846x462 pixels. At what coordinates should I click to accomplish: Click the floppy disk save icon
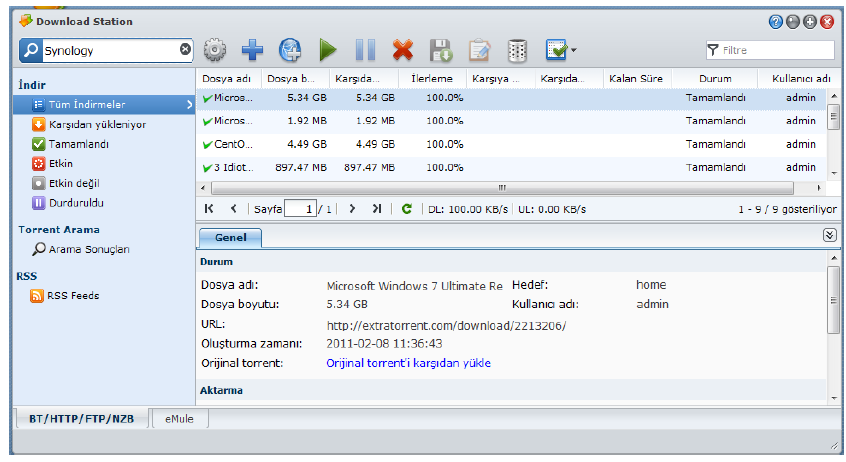coord(441,49)
